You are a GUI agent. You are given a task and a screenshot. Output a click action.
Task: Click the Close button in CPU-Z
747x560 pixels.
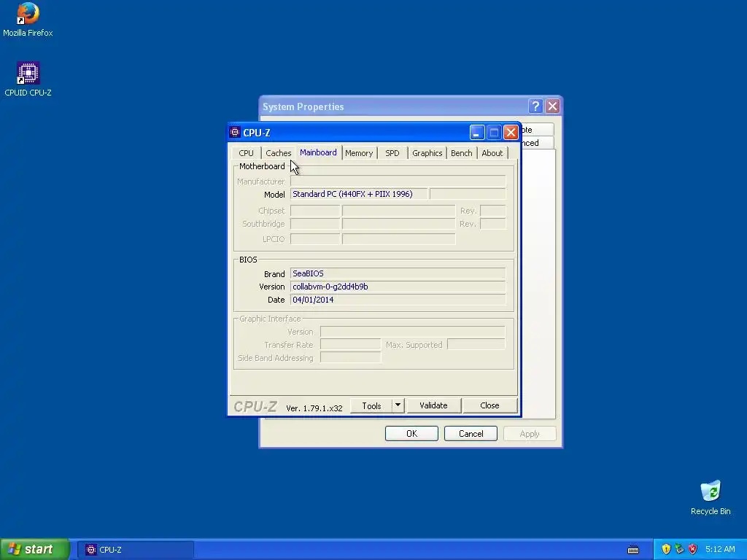489,405
